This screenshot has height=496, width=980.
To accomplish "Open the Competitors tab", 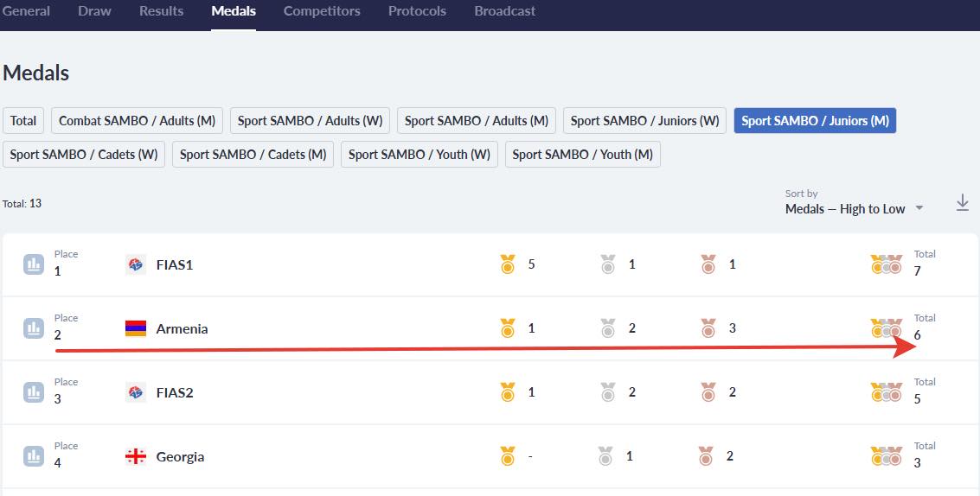I will (322, 12).
